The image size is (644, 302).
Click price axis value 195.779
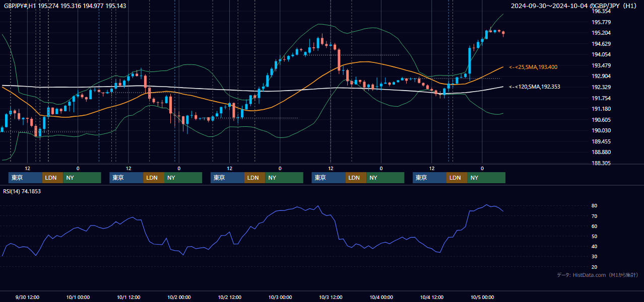(x=601, y=22)
